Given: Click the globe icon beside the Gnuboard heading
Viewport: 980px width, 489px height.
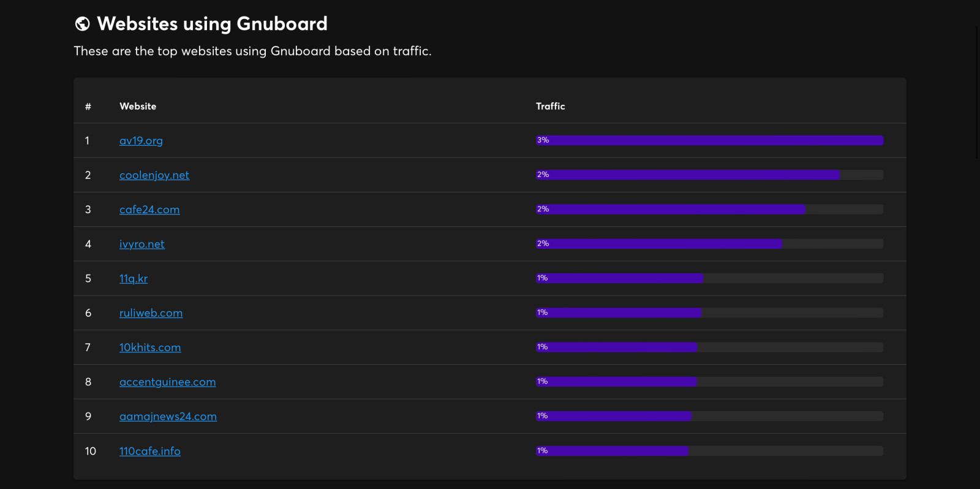Looking at the screenshot, I should 82,24.
